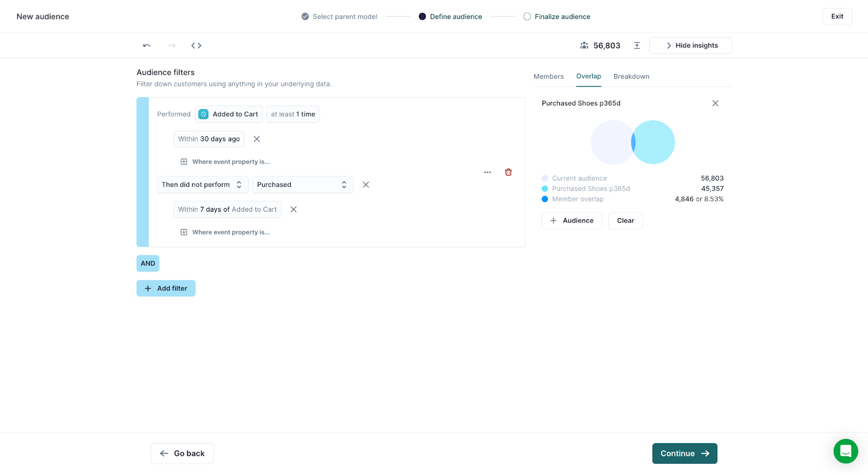Open the code view brackets icon
868x474 pixels.
click(196, 46)
